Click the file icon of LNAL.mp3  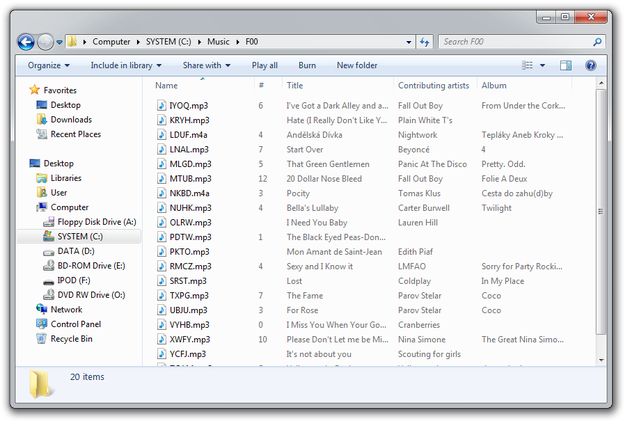point(161,150)
